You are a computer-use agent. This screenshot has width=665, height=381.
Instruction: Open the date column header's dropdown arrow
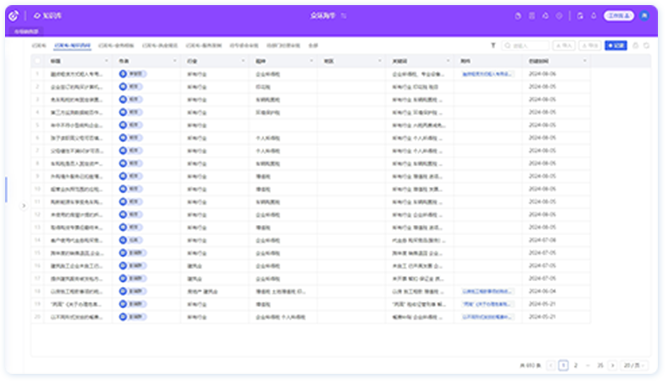[585, 61]
